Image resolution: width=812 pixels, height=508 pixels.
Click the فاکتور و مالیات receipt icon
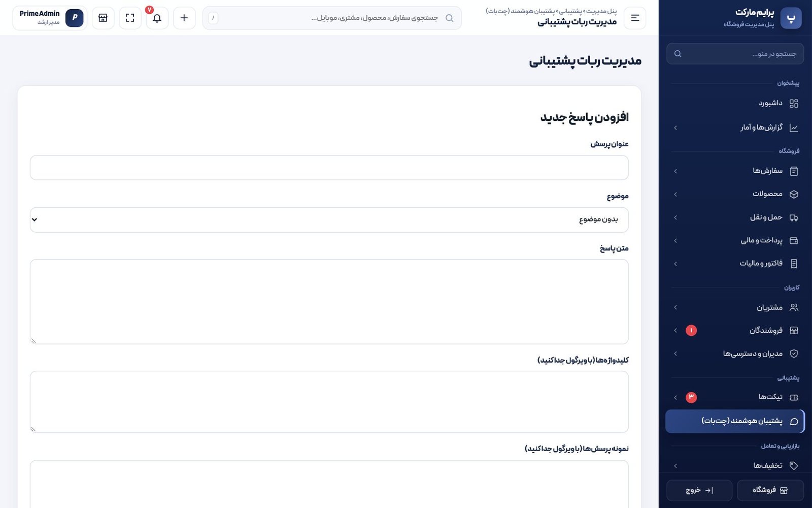pos(794,264)
